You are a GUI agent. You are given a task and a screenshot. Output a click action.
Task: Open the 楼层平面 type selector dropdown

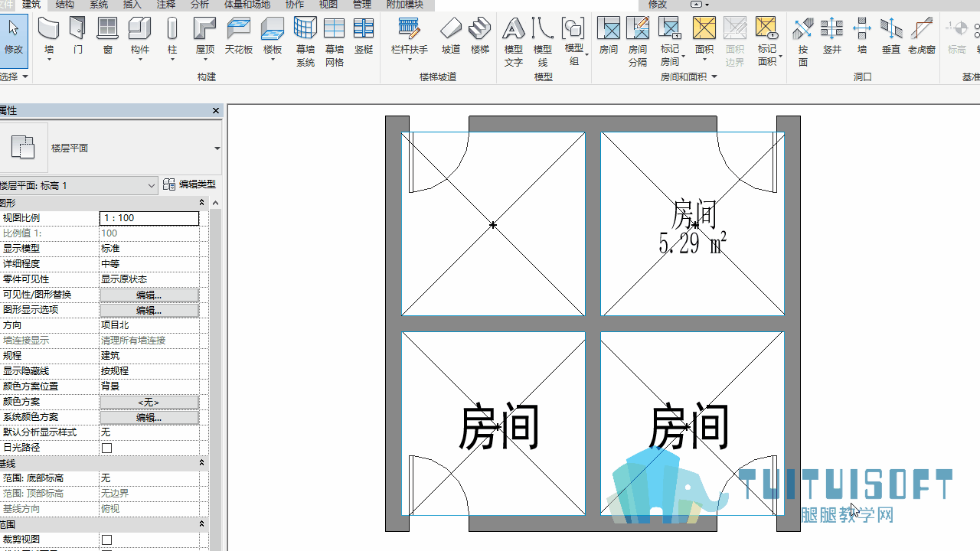pyautogui.click(x=217, y=148)
